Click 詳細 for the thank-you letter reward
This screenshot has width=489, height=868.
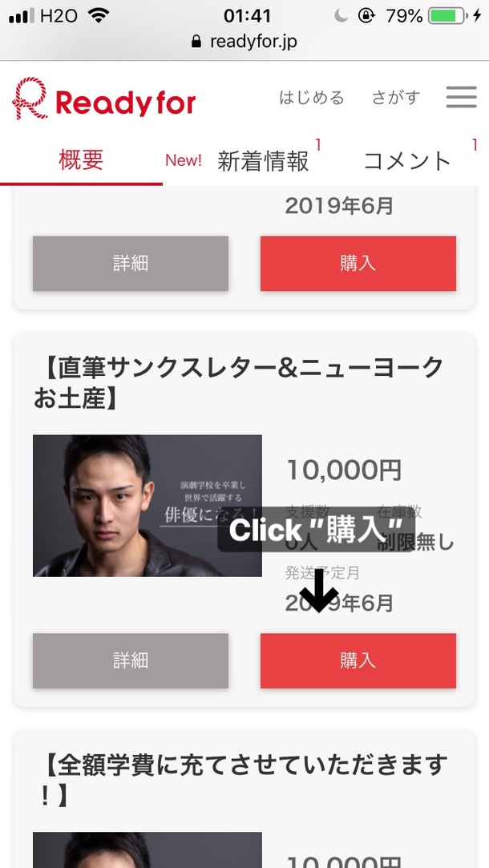click(131, 660)
